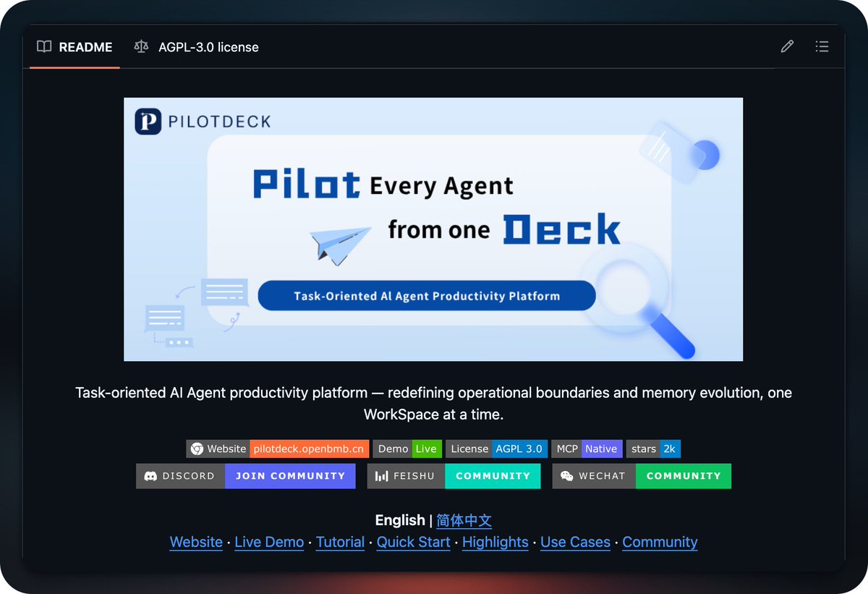Click the scales icon beside AGPL-3.0 license
The image size is (868, 594).
coord(141,47)
